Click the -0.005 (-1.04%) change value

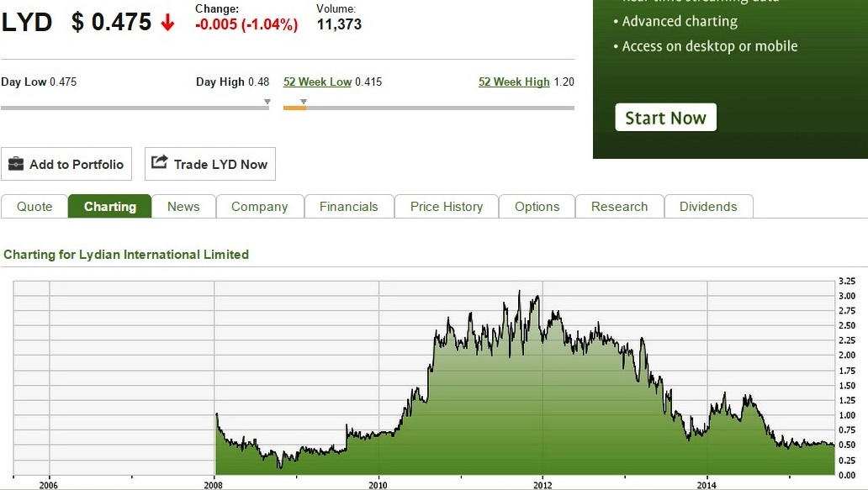pyautogui.click(x=246, y=24)
